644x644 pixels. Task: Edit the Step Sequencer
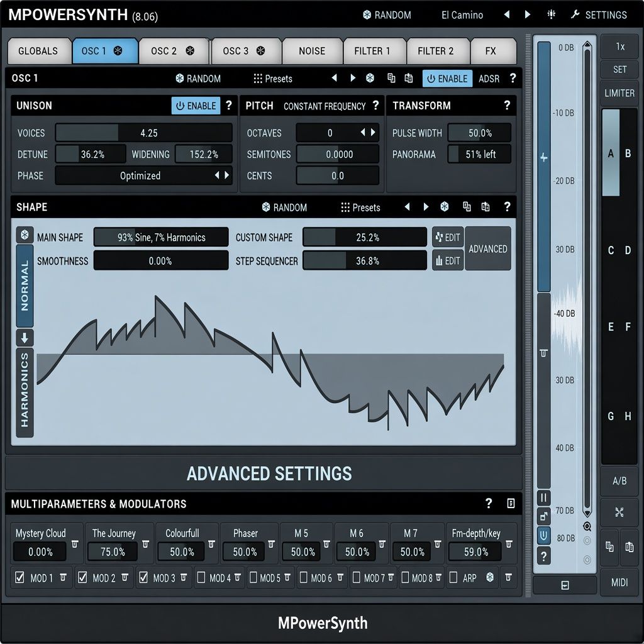pyautogui.click(x=448, y=260)
